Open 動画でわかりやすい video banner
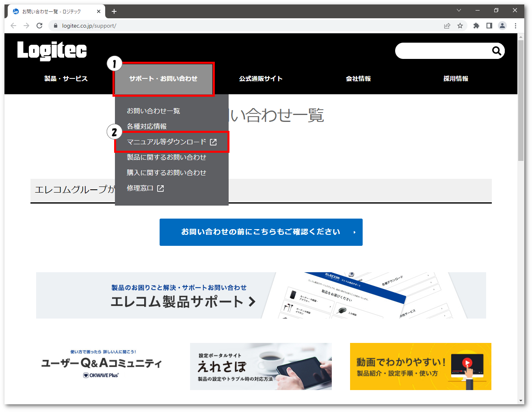532x412 pixels. (x=421, y=366)
